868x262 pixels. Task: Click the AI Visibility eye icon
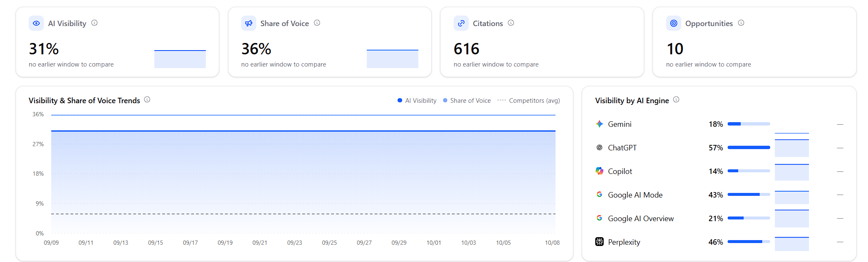(36, 23)
